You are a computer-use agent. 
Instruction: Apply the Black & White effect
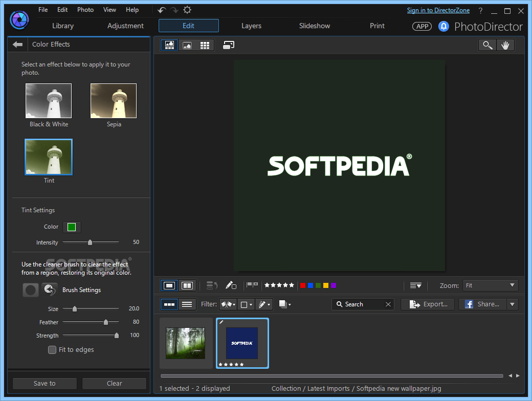coord(49,101)
